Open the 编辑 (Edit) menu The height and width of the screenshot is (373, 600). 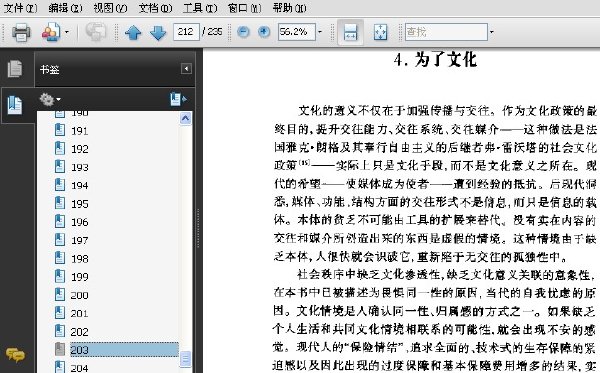pos(65,8)
